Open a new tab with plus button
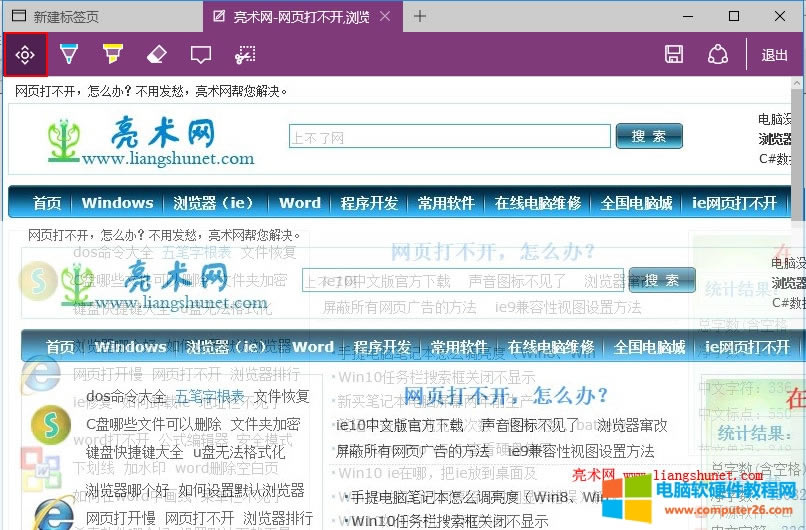Screen dimensions: 806x530 click(x=420, y=16)
